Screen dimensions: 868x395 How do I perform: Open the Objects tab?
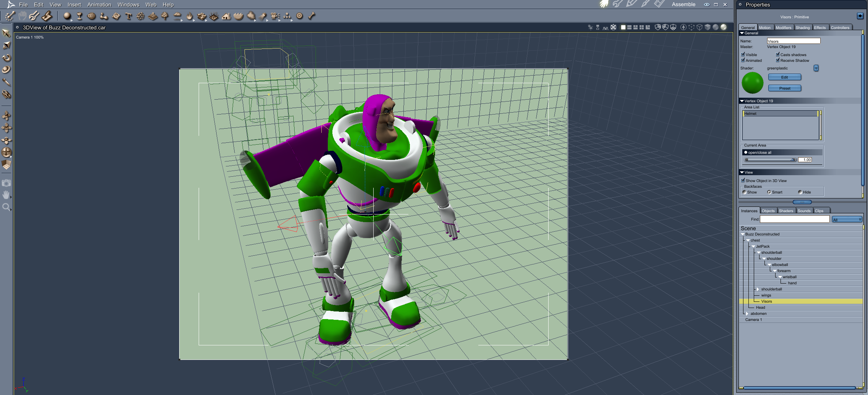tap(768, 211)
